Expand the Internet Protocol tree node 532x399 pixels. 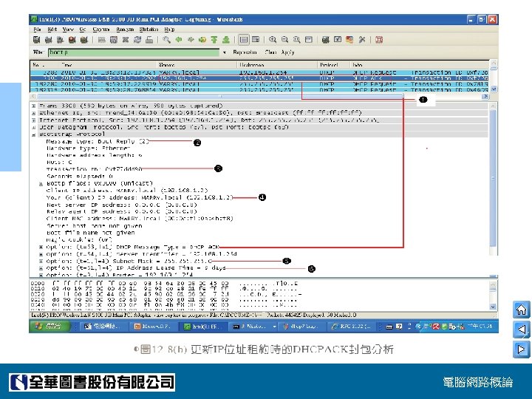33,120
